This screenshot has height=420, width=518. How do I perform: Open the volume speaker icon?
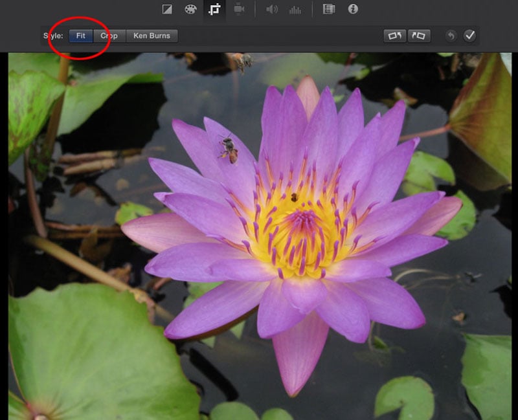(271, 10)
